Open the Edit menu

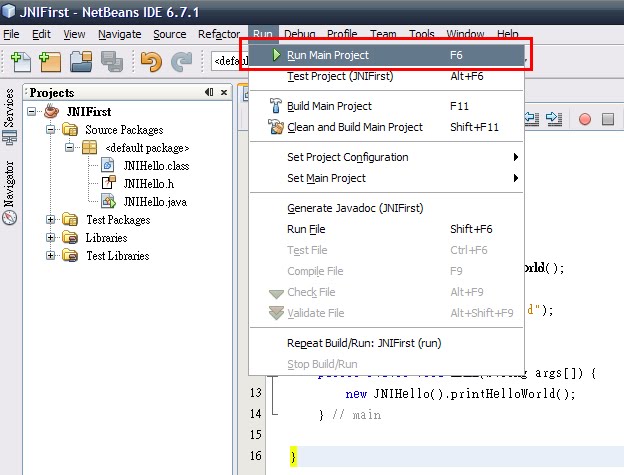click(41, 34)
